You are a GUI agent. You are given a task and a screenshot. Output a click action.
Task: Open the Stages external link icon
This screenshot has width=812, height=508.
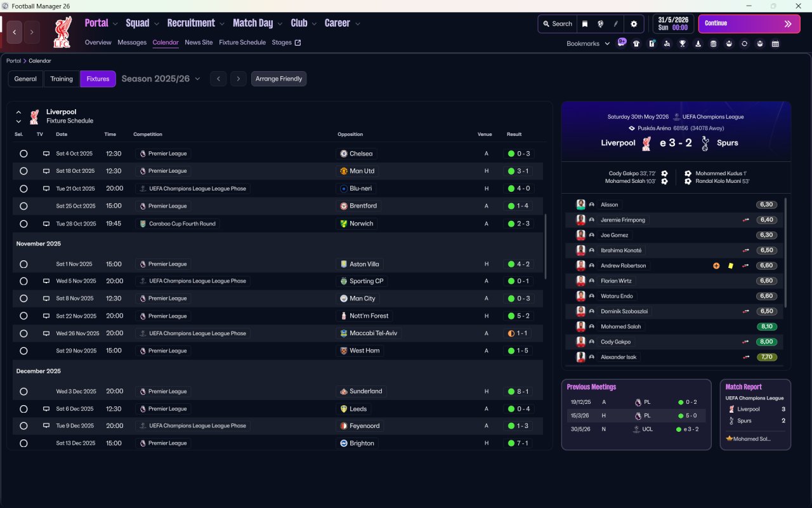coord(298,43)
